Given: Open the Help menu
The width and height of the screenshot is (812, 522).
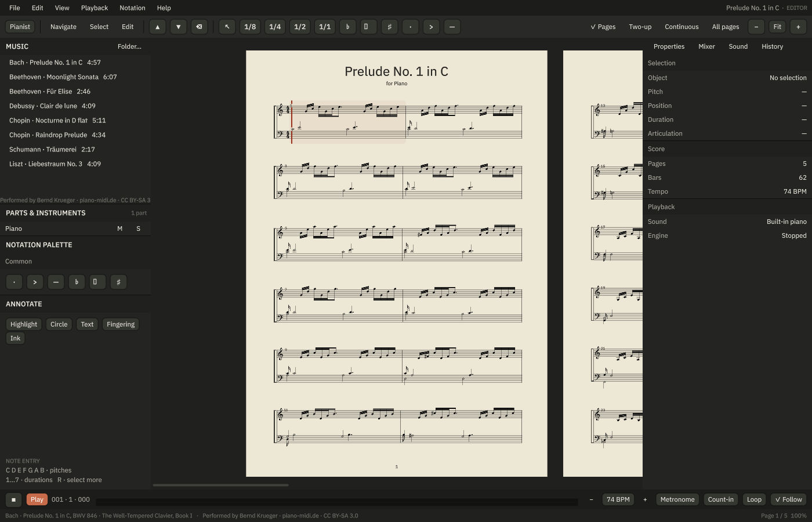Looking at the screenshot, I should (164, 8).
